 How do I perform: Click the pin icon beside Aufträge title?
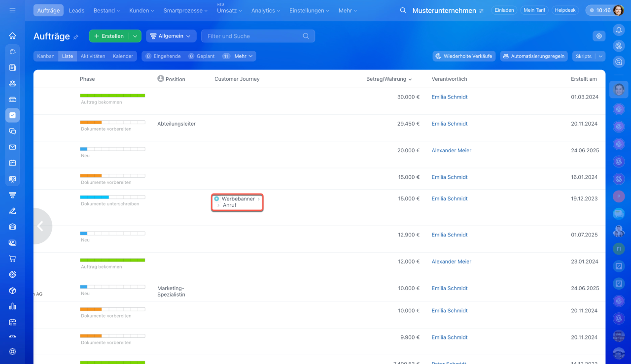pyautogui.click(x=76, y=37)
